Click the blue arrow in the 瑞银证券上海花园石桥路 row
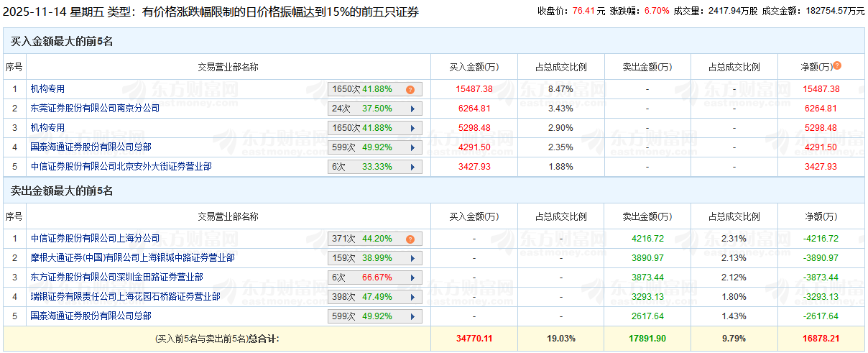This screenshot has width=868, height=353. (412, 297)
